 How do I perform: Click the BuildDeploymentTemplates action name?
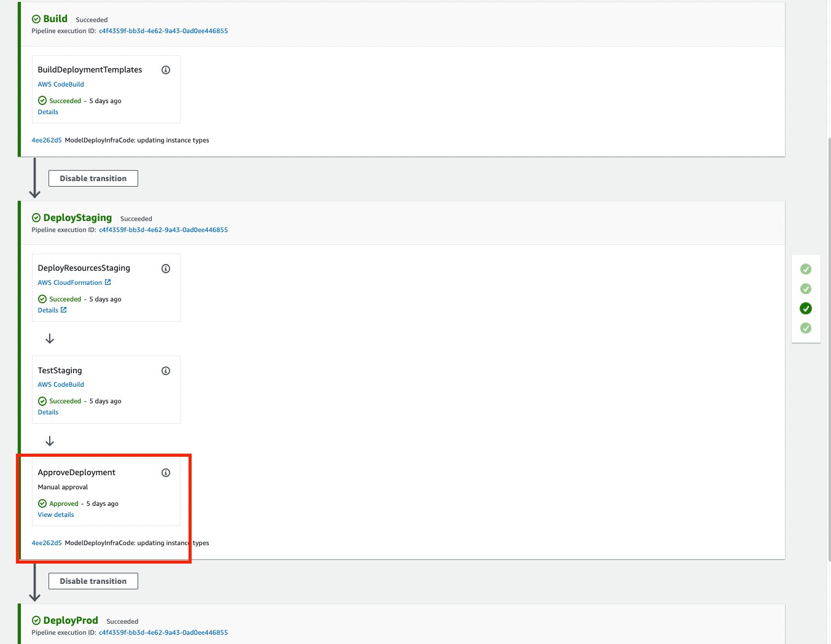[x=90, y=69]
